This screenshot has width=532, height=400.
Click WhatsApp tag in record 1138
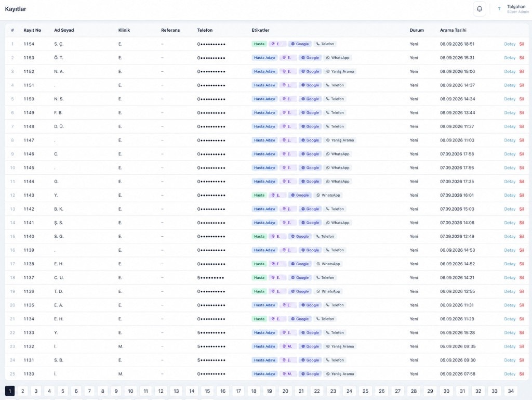(328, 264)
